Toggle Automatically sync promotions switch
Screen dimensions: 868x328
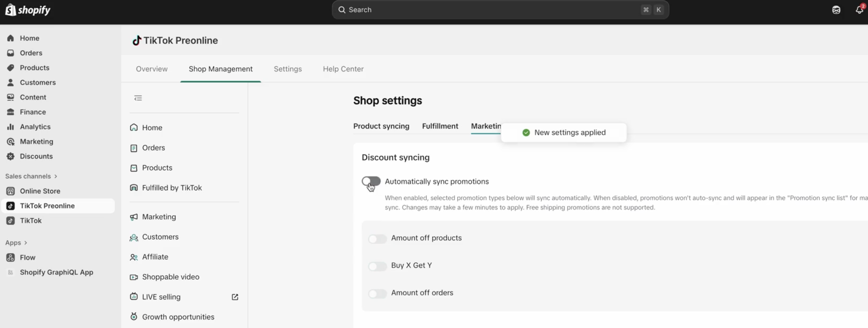pos(371,181)
